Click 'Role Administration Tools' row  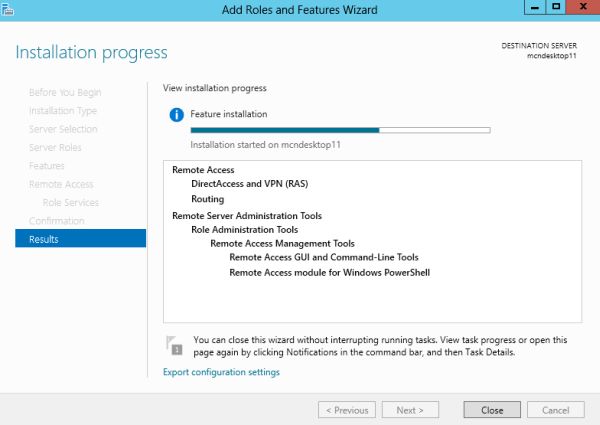pyautogui.click(x=245, y=230)
